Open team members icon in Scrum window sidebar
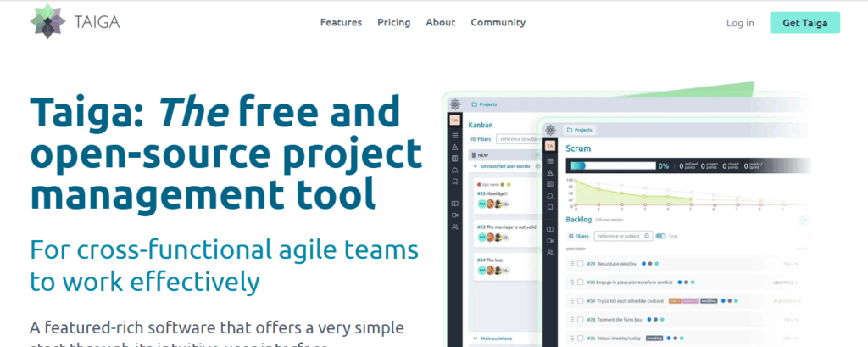 (549, 253)
